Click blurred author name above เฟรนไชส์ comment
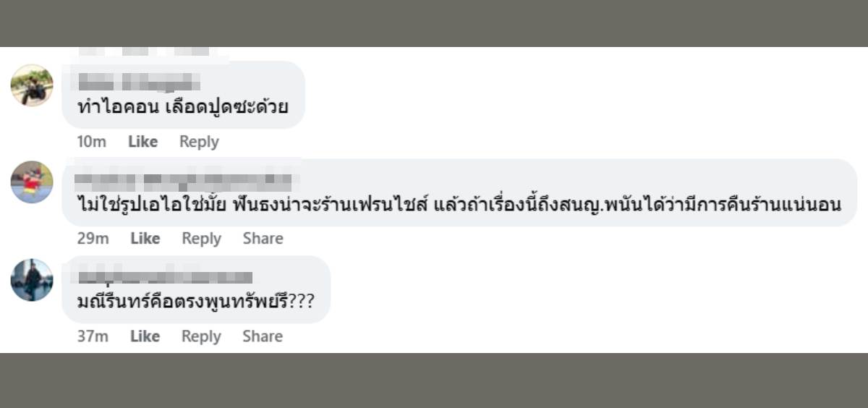Image resolution: width=868 pixels, height=408 pixels. (x=184, y=179)
